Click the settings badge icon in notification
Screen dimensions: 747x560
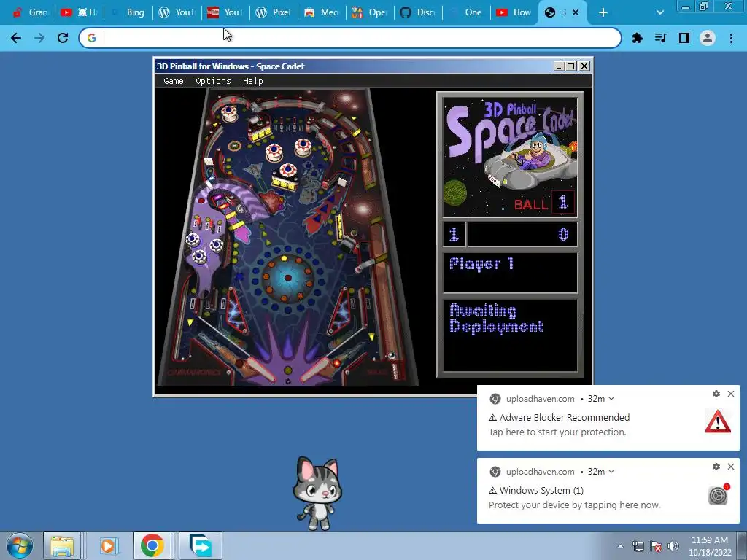click(x=718, y=495)
